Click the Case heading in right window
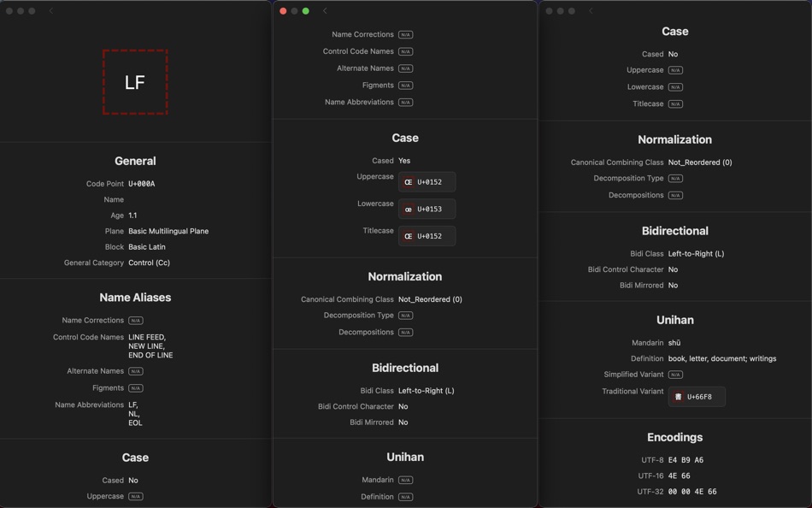The height and width of the screenshot is (508, 812). pos(674,31)
